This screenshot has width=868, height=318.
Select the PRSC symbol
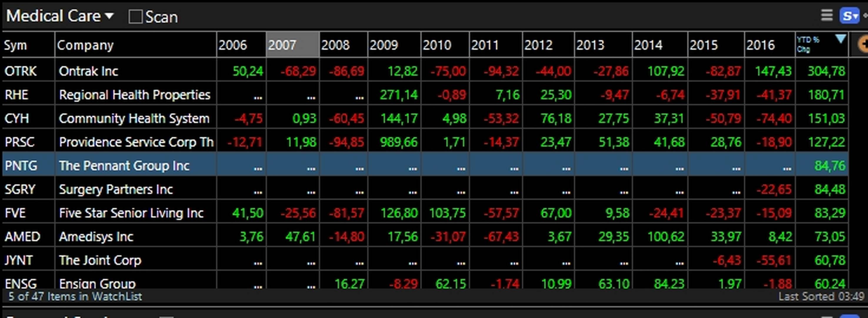pyautogui.click(x=19, y=142)
